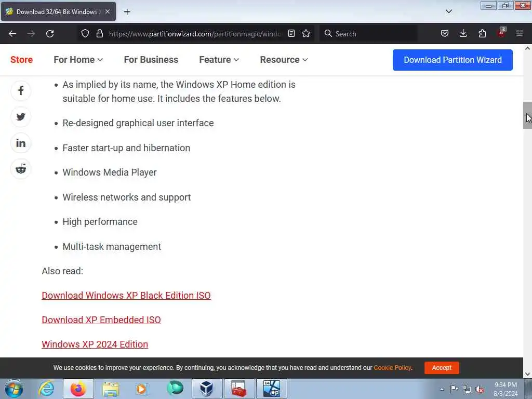532x399 pixels.
Task: Click the scrollbar up arrow
Action: pos(527,48)
